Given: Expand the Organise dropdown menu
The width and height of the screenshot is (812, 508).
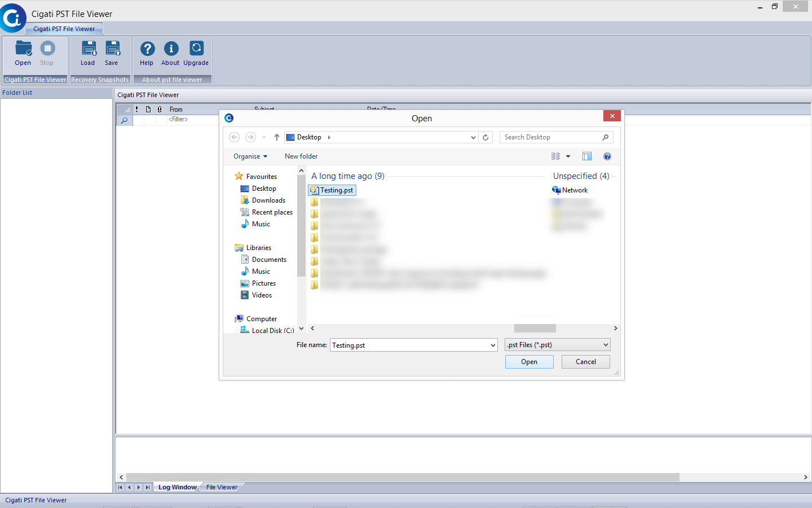Looking at the screenshot, I should pyautogui.click(x=250, y=156).
